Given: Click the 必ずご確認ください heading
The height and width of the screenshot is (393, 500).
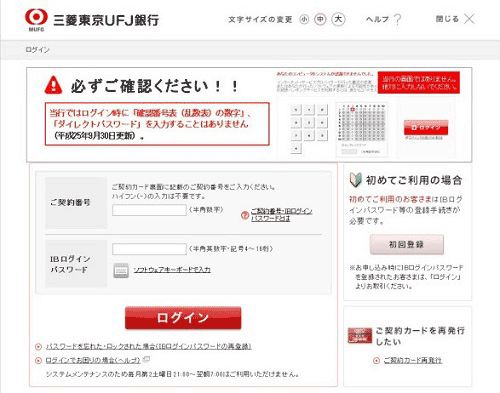Looking at the screenshot, I should tap(154, 86).
